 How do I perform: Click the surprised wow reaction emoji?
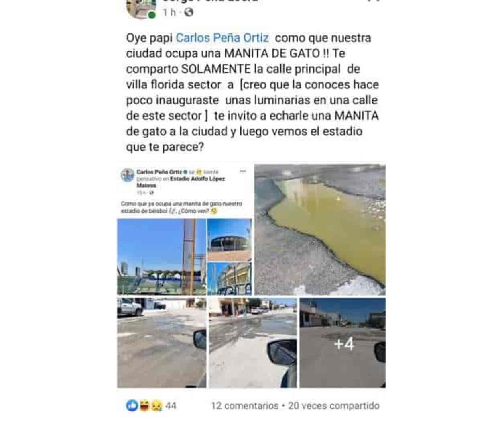pyautogui.click(x=144, y=406)
